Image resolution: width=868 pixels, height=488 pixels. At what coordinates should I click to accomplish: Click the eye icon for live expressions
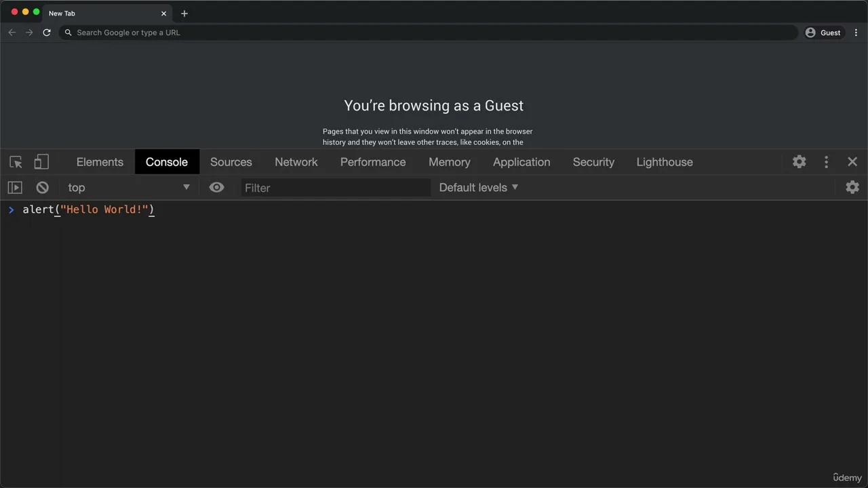(x=216, y=188)
